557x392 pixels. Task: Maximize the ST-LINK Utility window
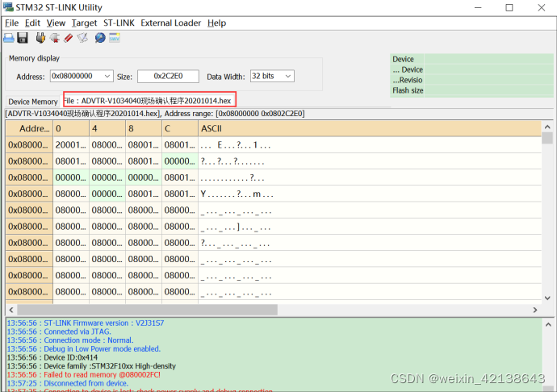(509, 7)
